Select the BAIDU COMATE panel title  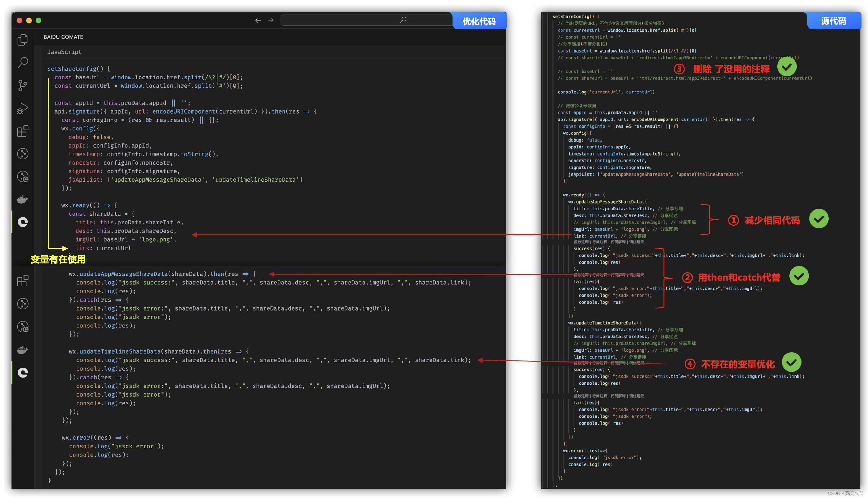click(x=63, y=37)
